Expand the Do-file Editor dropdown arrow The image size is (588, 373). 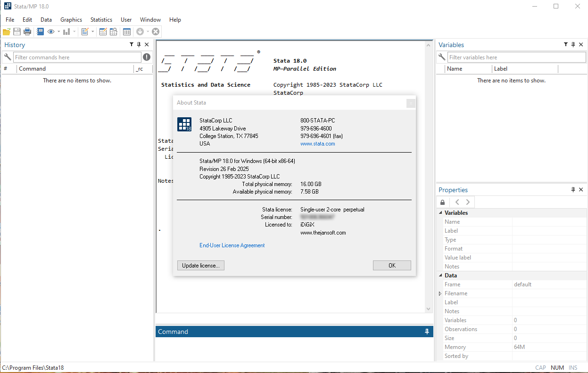pos(93,32)
